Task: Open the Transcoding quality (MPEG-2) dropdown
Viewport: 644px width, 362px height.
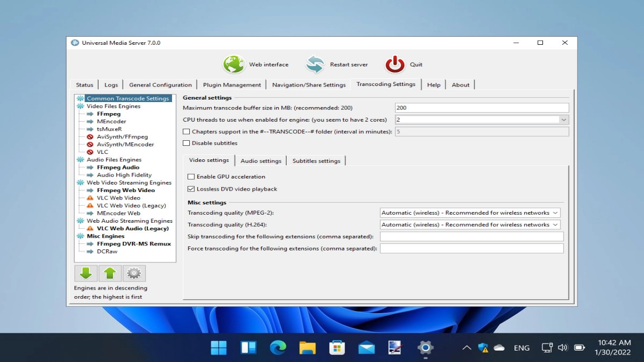Action: [x=470, y=213]
